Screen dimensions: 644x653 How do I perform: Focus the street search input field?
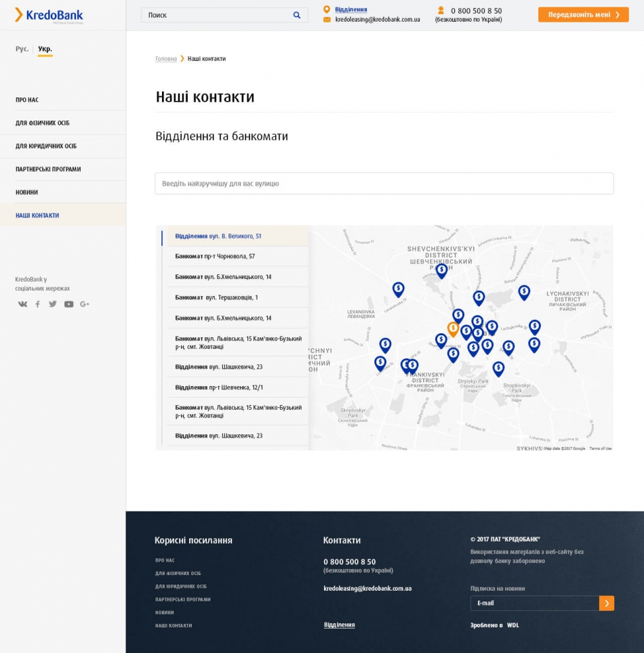384,184
